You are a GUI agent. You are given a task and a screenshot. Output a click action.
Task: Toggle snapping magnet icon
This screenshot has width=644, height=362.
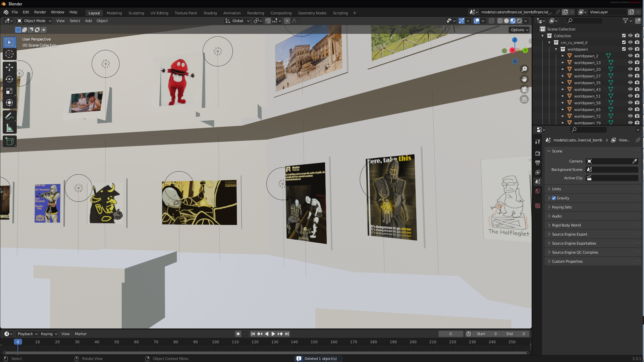point(268,21)
